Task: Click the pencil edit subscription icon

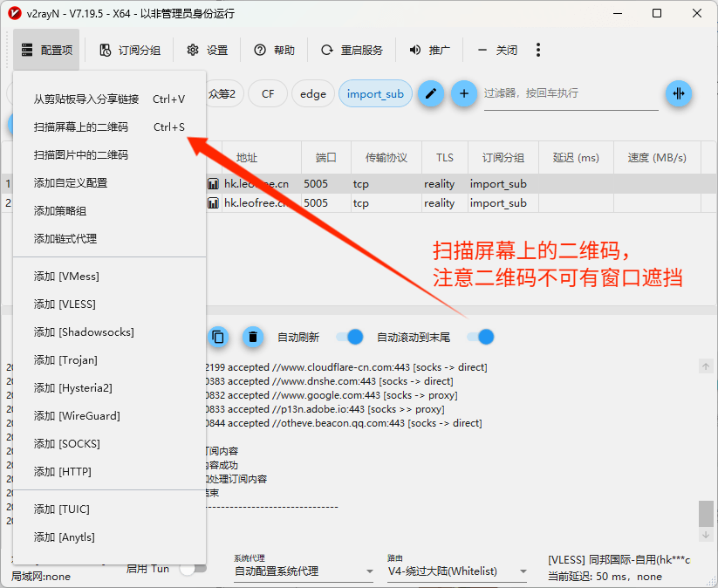Action: 430,94
